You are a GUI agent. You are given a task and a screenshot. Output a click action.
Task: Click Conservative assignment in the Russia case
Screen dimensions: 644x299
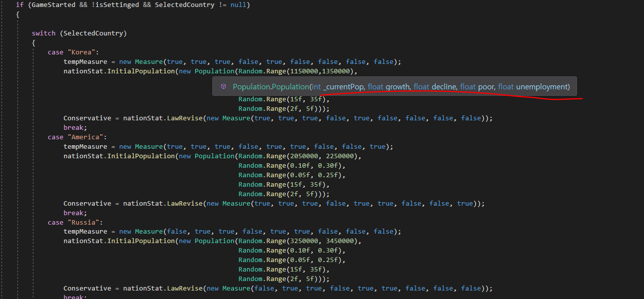(x=87, y=288)
